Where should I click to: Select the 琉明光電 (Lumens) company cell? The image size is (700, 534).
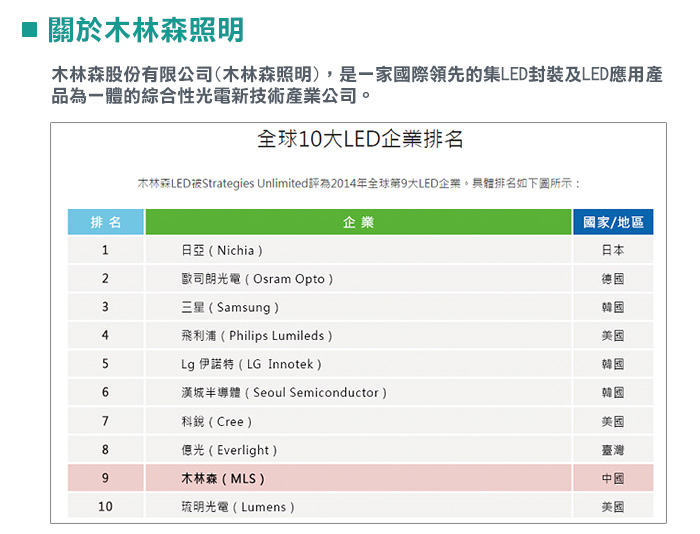tap(358, 506)
